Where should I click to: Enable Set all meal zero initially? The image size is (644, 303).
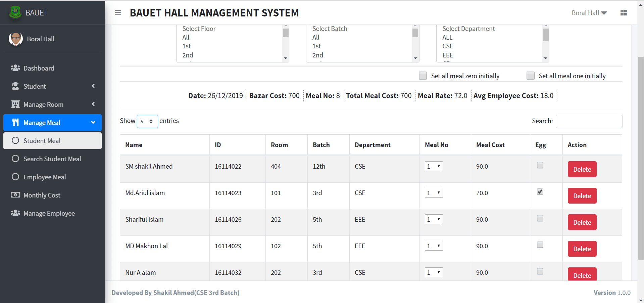(423, 76)
